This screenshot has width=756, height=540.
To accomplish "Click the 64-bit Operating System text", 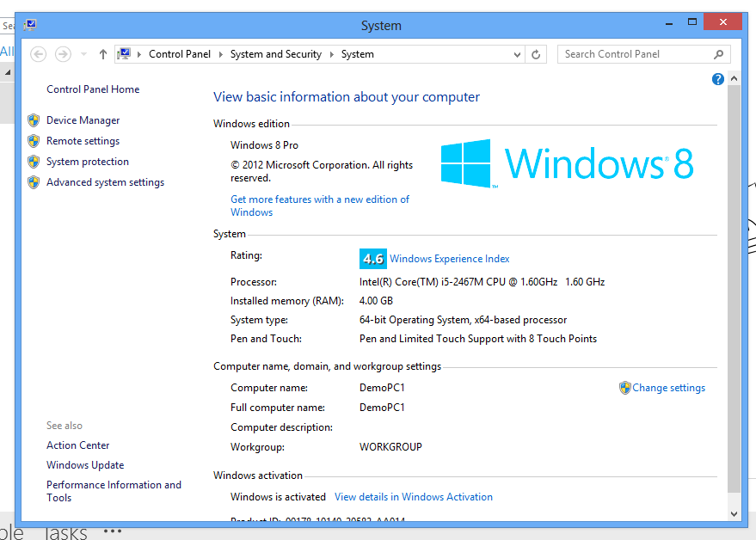I will (x=463, y=320).
